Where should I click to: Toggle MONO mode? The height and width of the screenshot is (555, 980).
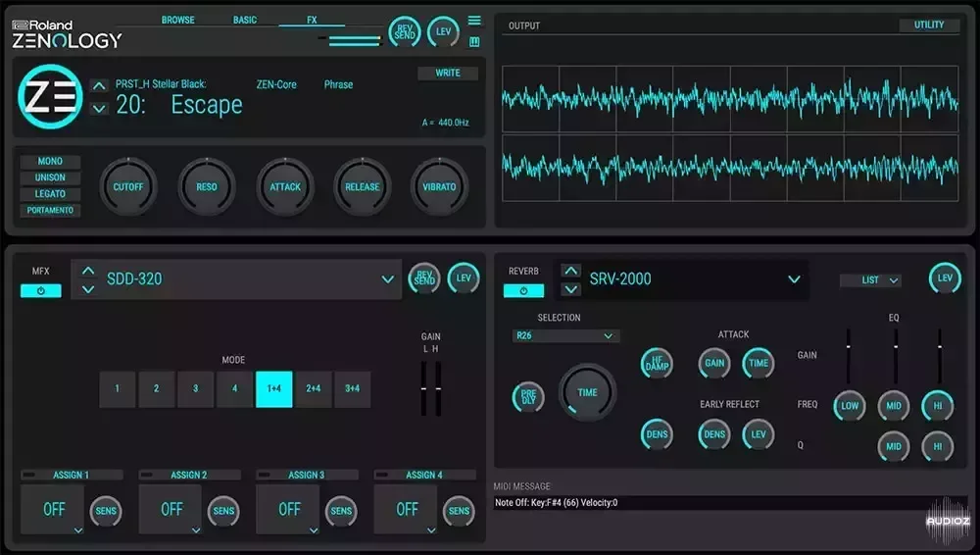pyautogui.click(x=50, y=162)
